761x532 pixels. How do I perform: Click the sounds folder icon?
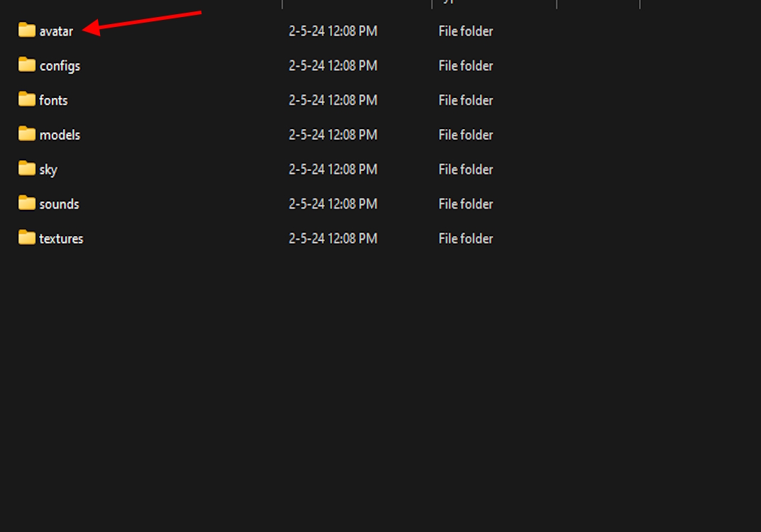pos(27,203)
